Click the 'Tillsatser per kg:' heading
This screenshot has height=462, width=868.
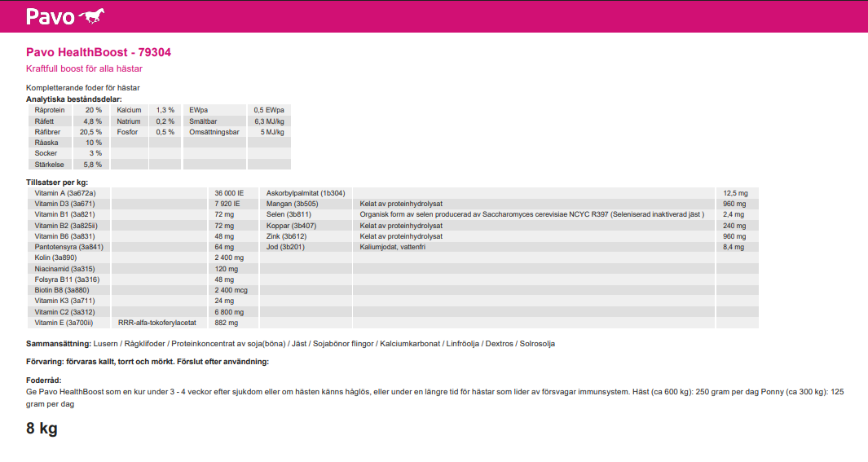click(57, 183)
